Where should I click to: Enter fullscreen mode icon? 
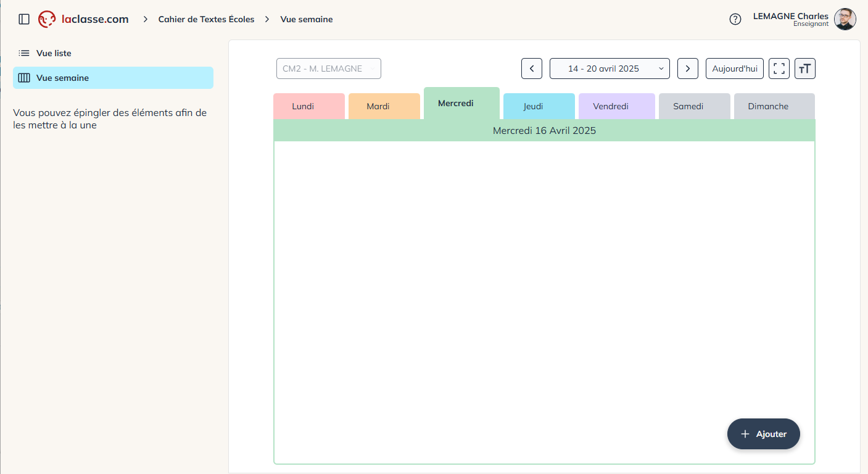click(779, 69)
